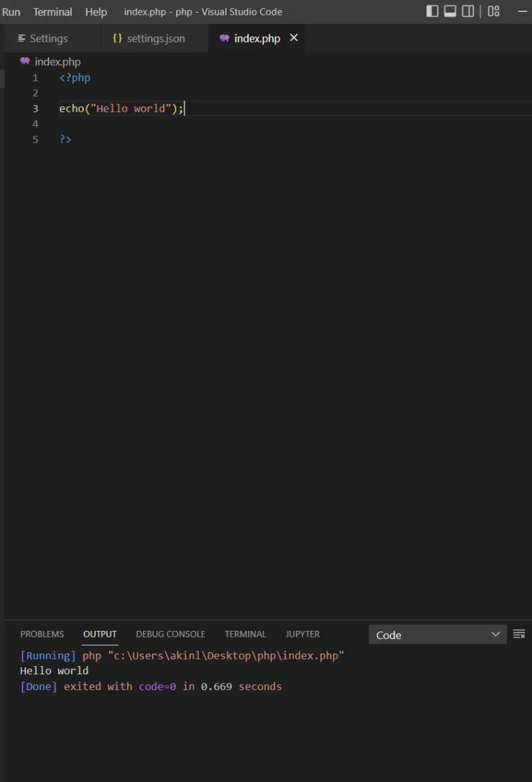The width and height of the screenshot is (532, 782).
Task: Clear the Output panel contents
Action: pyautogui.click(x=519, y=634)
